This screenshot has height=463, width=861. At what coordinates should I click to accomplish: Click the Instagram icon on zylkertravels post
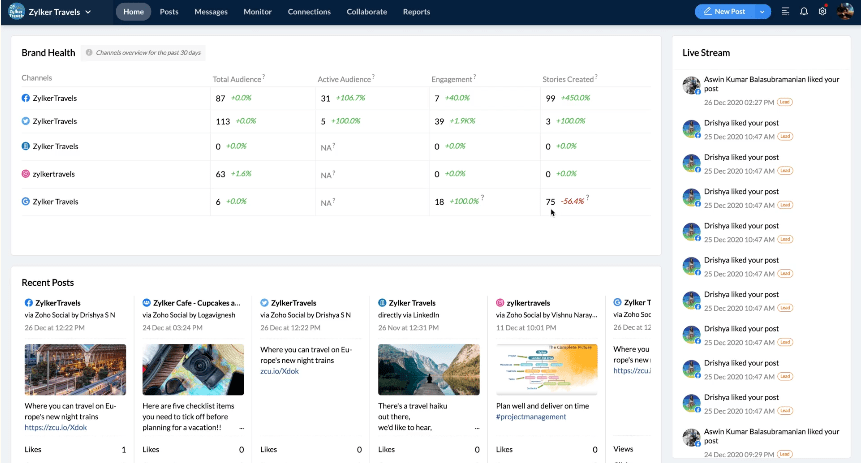click(x=500, y=303)
